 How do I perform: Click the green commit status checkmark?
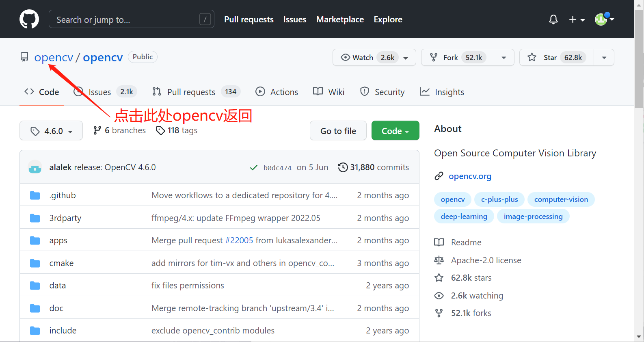[254, 167]
